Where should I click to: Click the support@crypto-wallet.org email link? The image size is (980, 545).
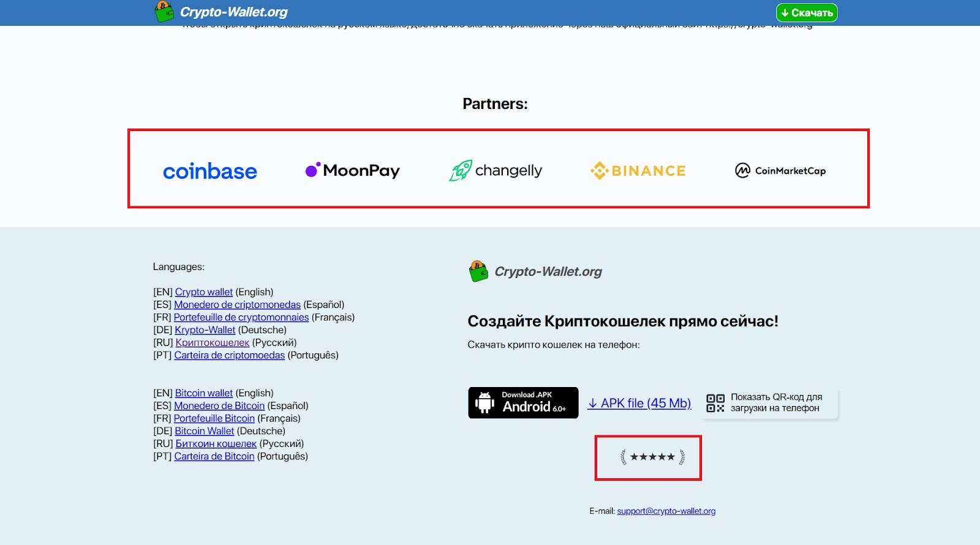coord(666,511)
